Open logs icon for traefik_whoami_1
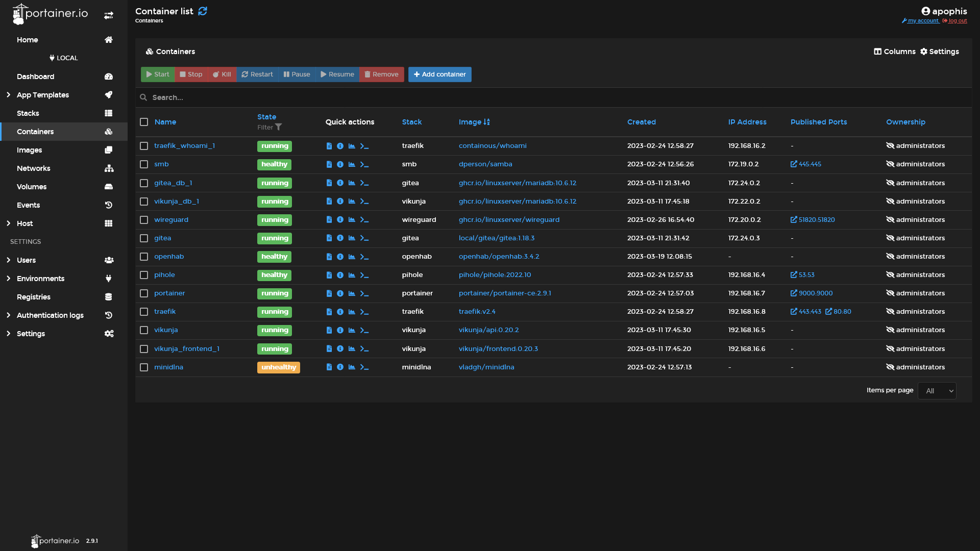The image size is (980, 551). (x=329, y=146)
